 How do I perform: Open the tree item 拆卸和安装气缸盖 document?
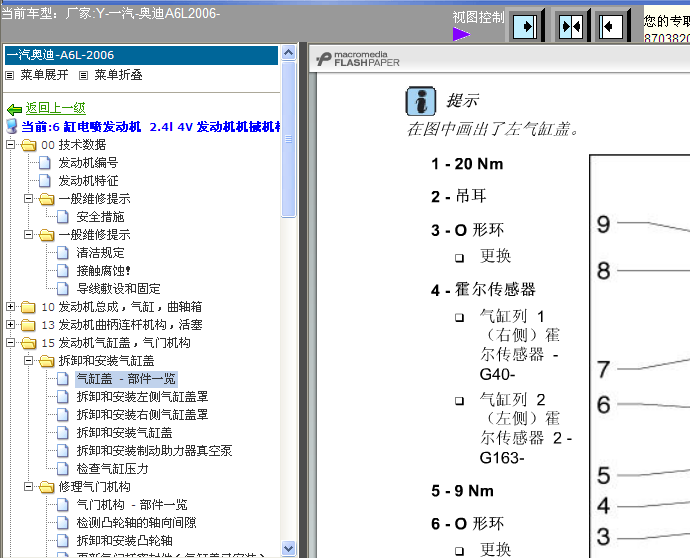(x=124, y=433)
